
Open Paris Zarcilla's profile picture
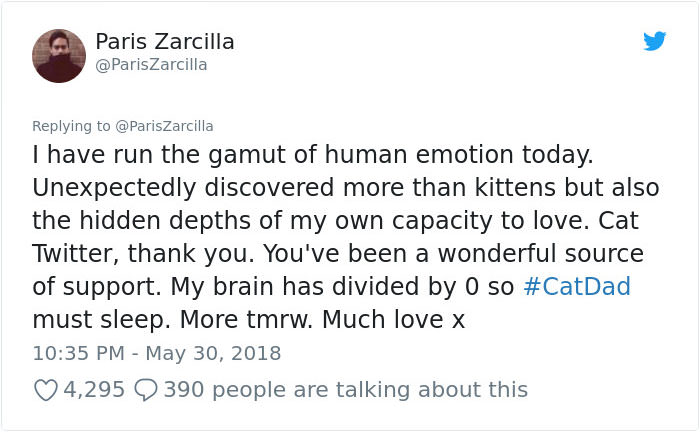pyautogui.click(x=59, y=54)
